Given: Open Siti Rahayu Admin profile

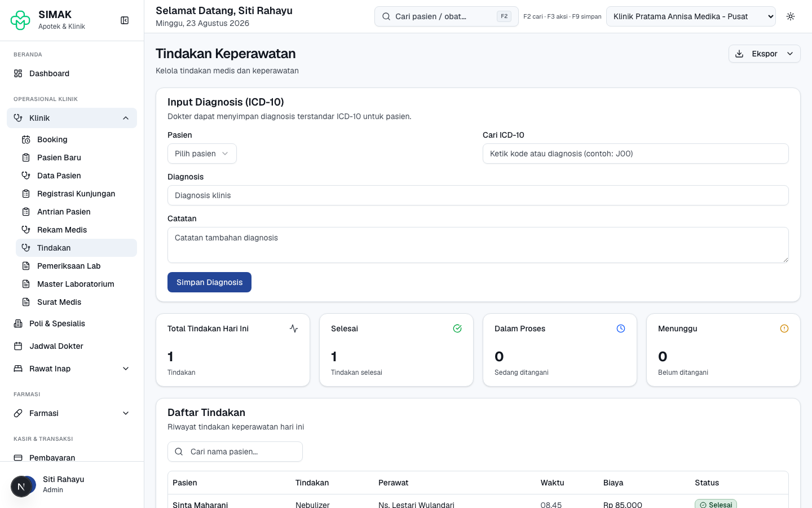Looking at the screenshot, I should click(72, 485).
